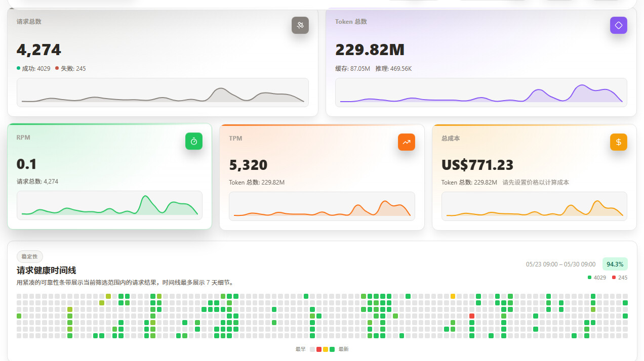Click the green 成功: 4029 status indicator
Screen dimensions: 644x361
33,68
